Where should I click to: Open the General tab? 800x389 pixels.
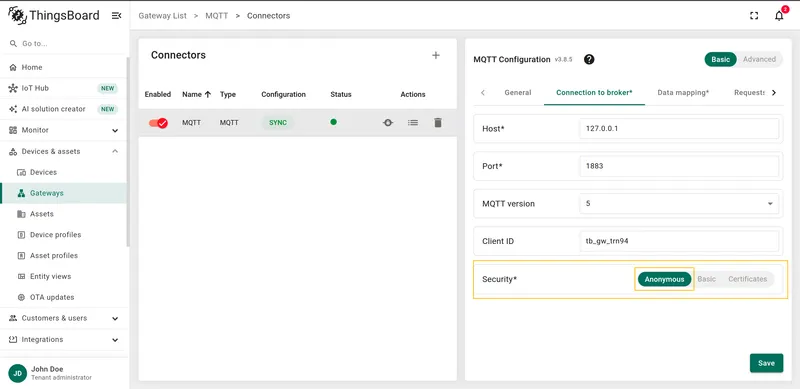[518, 92]
